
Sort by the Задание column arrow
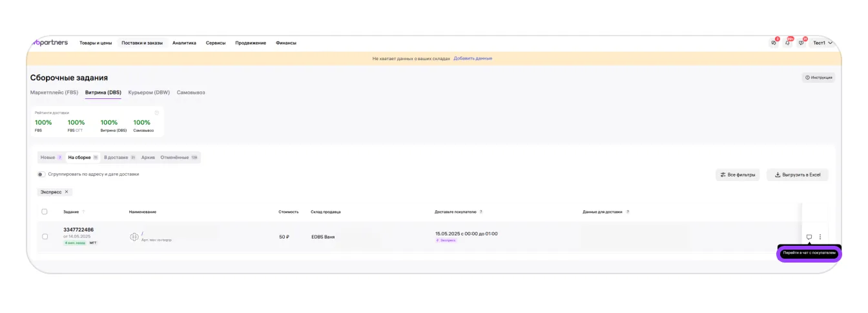coord(83,211)
